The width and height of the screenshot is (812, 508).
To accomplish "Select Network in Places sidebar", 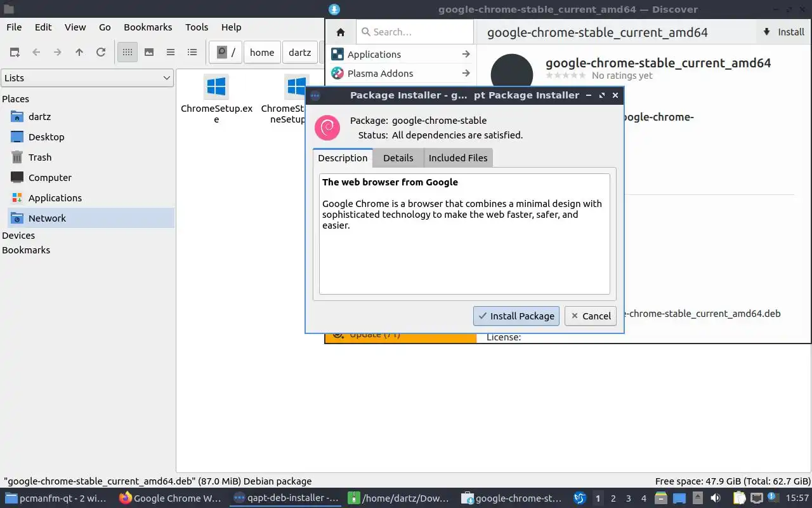I will (91, 218).
